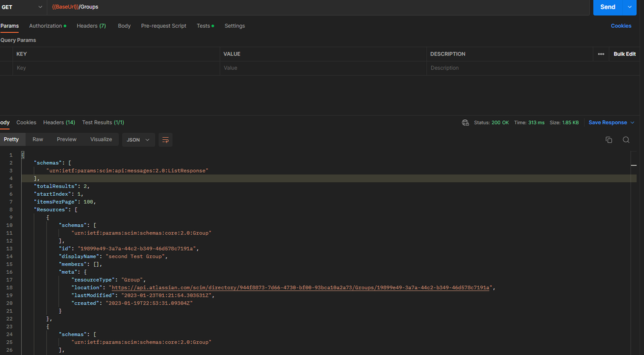644x355 pixels.
Task: Click the Size 1.85 KB value
Action: (571, 122)
